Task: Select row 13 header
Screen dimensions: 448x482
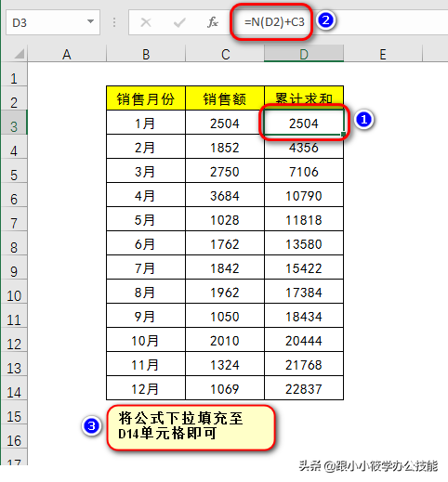Action: pyautogui.click(x=14, y=364)
